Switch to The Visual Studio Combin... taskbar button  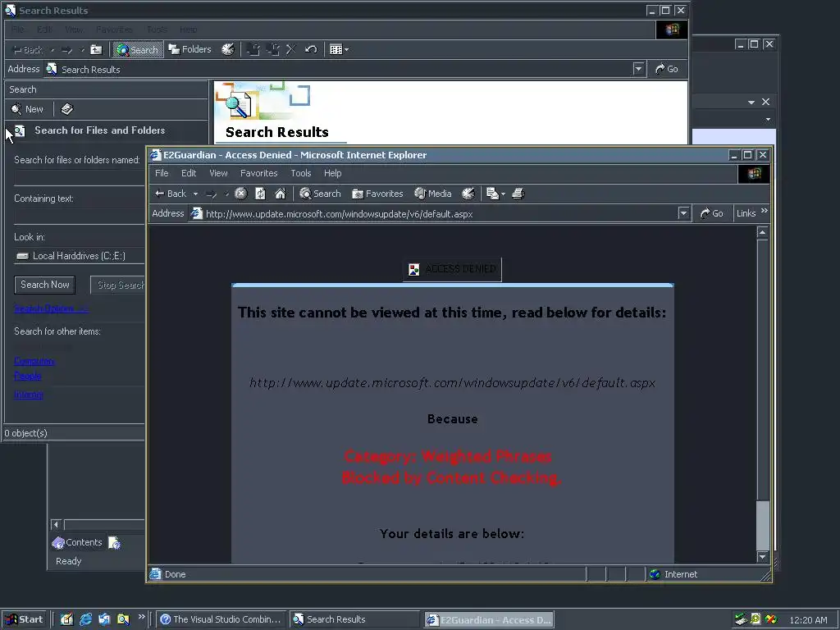(x=221, y=620)
